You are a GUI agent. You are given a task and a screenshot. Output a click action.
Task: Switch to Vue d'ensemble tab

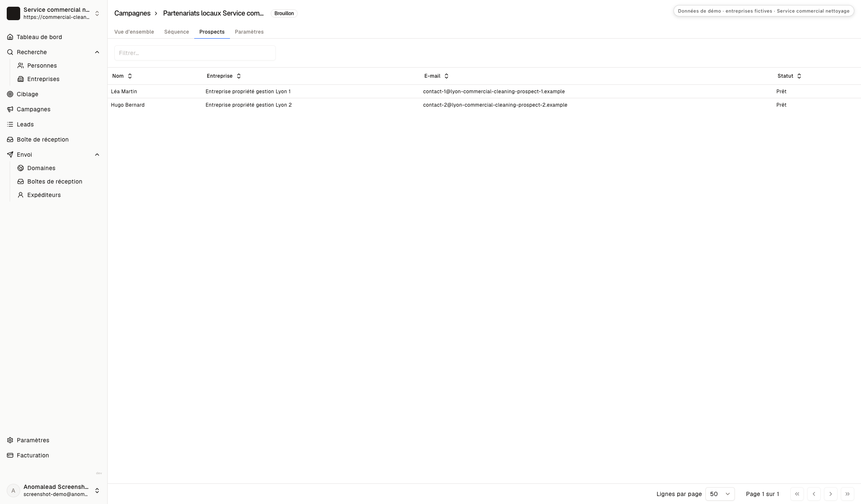point(134,32)
